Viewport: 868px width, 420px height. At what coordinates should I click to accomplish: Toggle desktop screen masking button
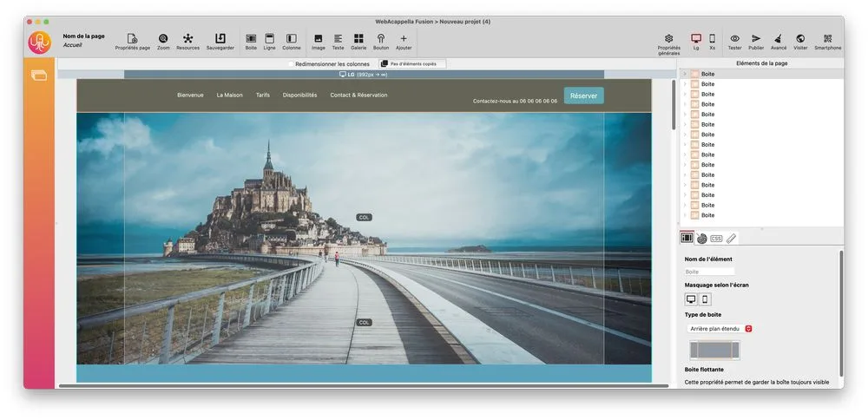coord(691,299)
